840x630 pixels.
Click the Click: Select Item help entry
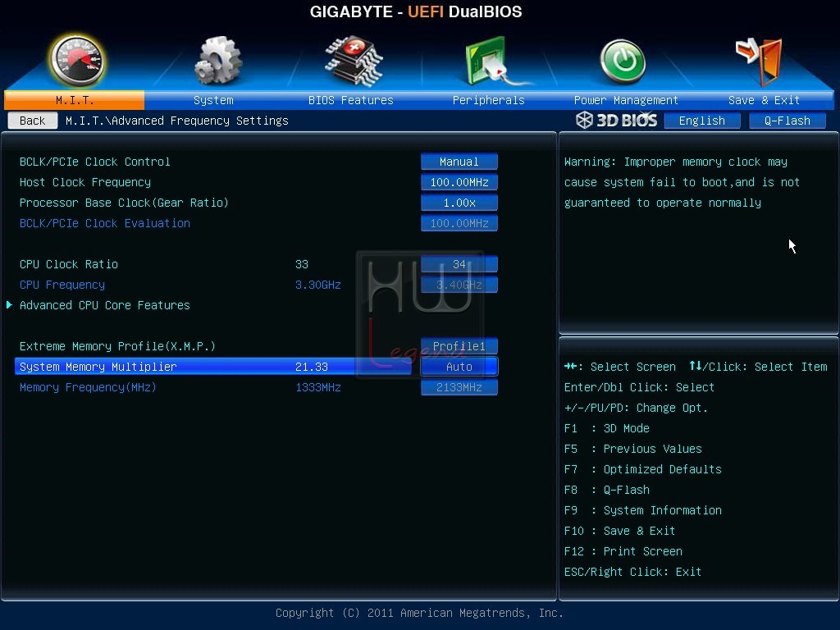[759, 367]
